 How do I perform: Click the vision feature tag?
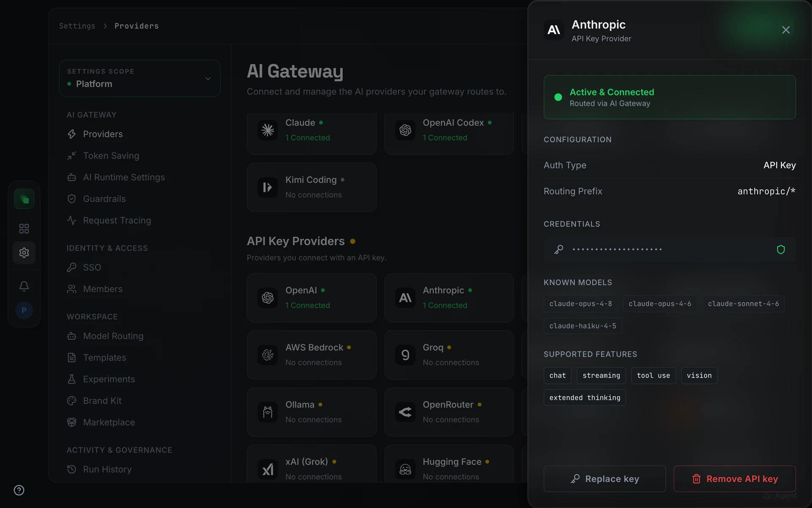click(x=699, y=375)
